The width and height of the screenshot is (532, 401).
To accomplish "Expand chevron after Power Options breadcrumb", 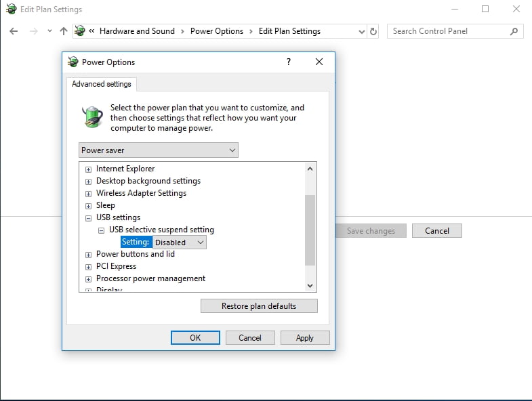I will [251, 31].
